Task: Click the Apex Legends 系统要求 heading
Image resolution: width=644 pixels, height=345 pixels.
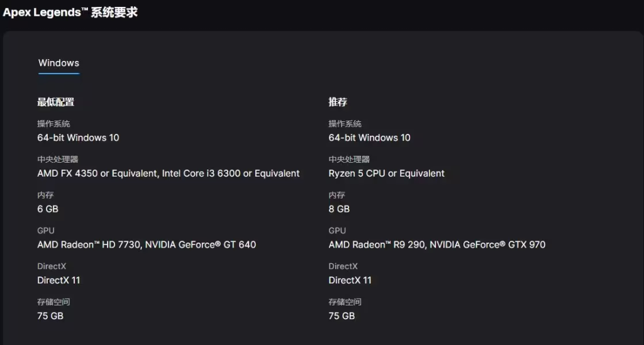Action: [x=70, y=13]
